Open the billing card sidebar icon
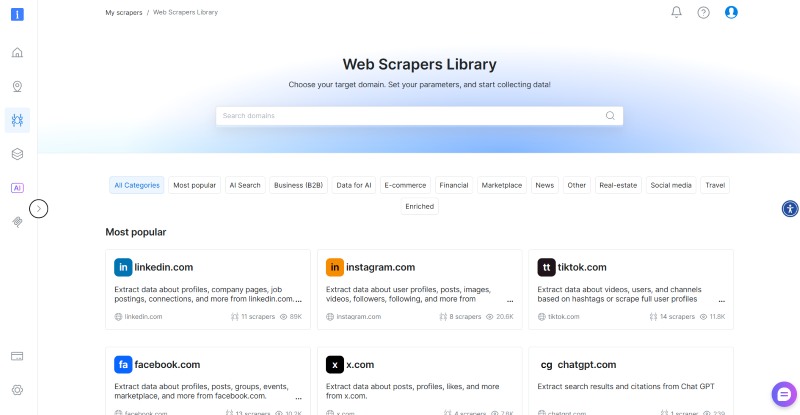Viewport: 800px width, 415px height. (17, 356)
